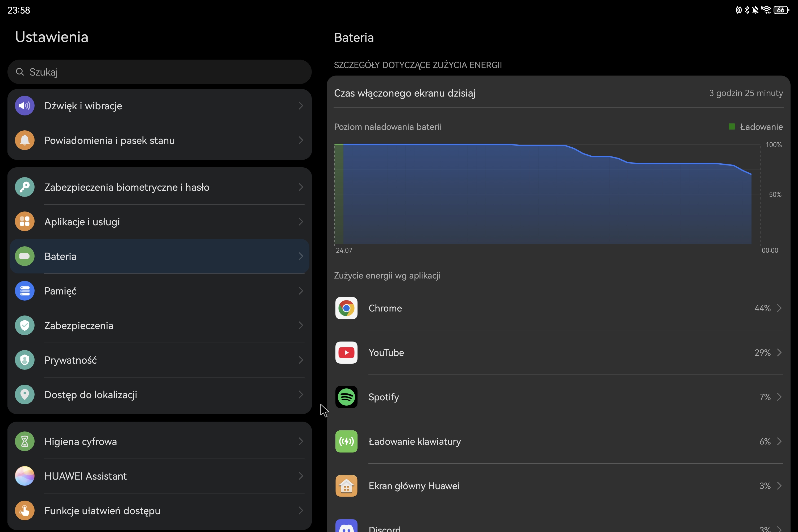Tap the Czas włączonego ekranu dzisiaj row

[x=558, y=93]
